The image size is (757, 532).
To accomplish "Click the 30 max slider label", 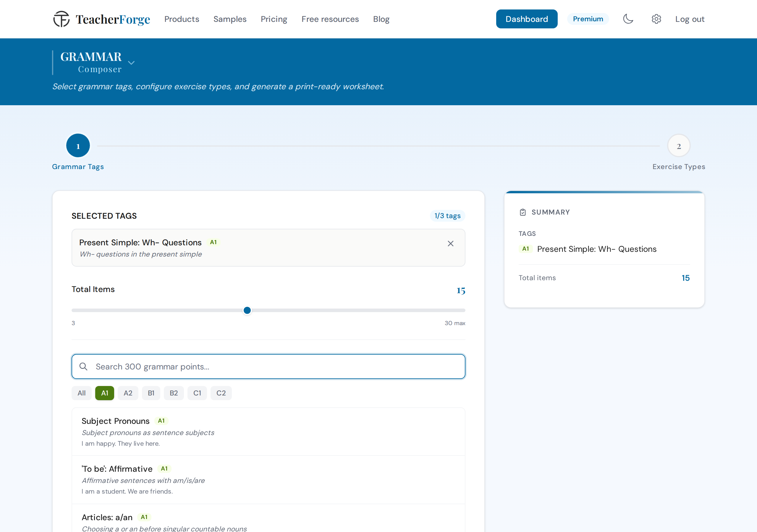I will 455,323.
